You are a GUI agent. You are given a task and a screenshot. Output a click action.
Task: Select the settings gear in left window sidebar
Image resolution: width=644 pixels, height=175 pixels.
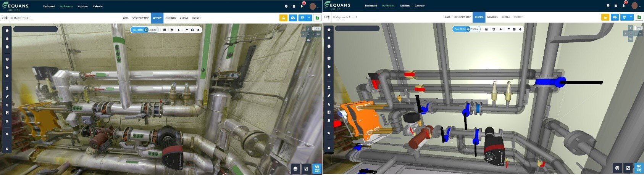tap(7, 76)
